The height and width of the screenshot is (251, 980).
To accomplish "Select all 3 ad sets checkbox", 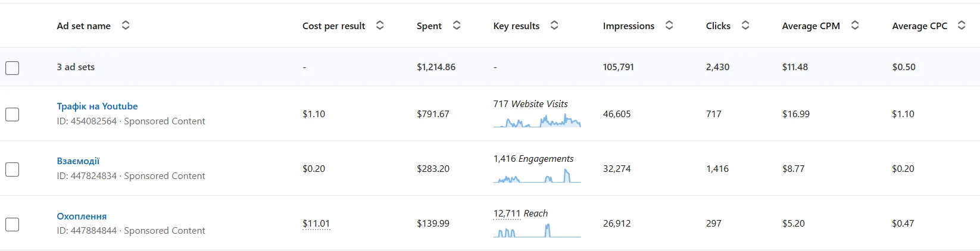I will 13,68.
